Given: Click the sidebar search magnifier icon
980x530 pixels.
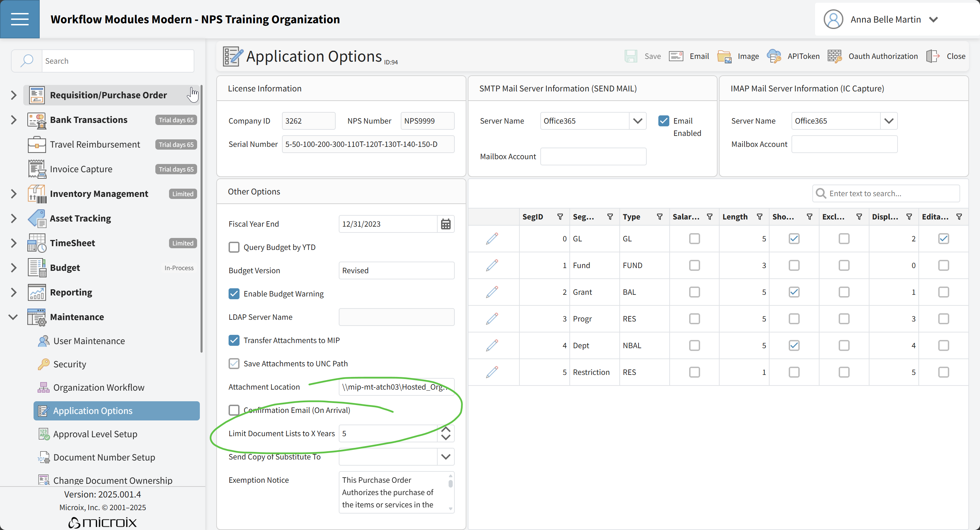Looking at the screenshot, I should pyautogui.click(x=27, y=61).
